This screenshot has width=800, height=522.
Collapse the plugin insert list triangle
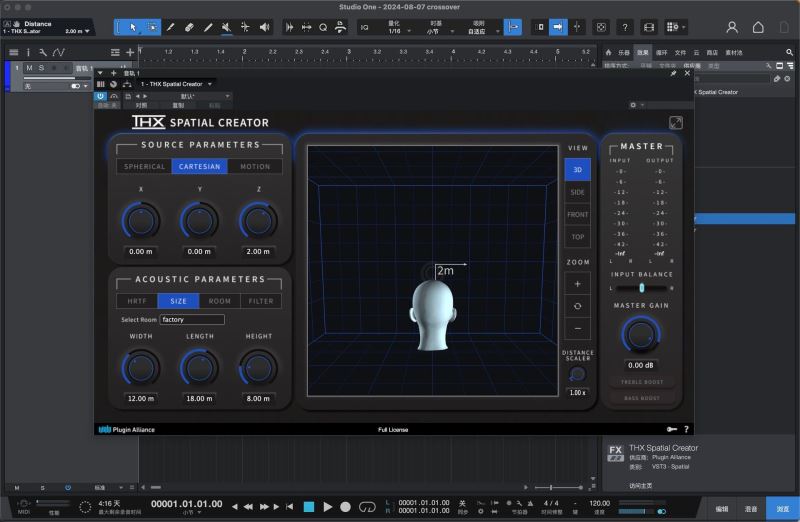pyautogui.click(x=100, y=73)
